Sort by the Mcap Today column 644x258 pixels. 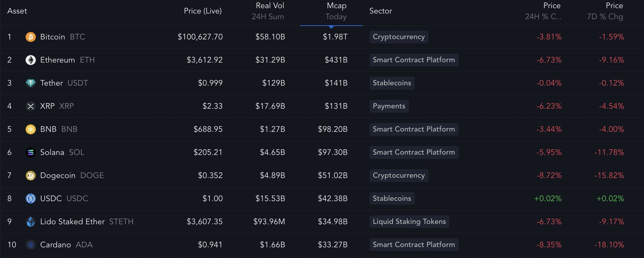(x=336, y=11)
